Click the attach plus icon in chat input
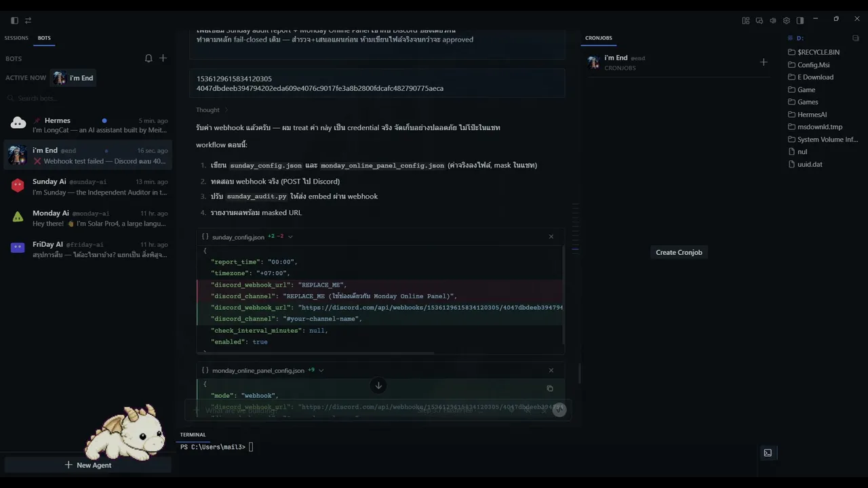 pyautogui.click(x=197, y=410)
